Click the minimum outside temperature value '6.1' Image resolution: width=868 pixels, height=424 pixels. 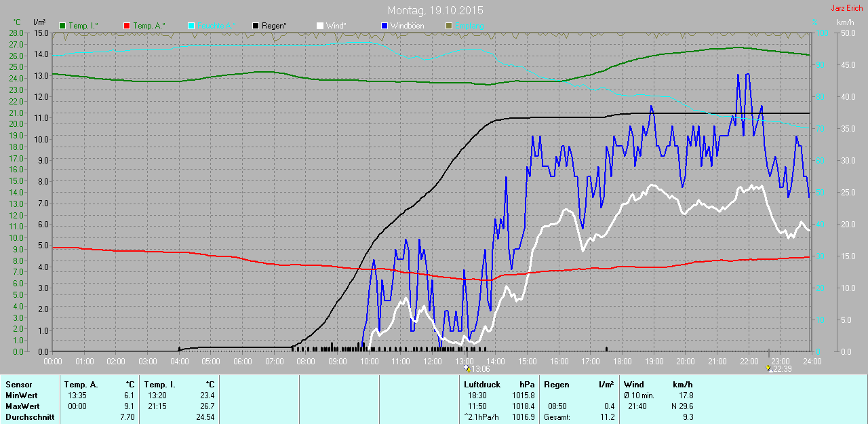pyautogui.click(x=130, y=396)
